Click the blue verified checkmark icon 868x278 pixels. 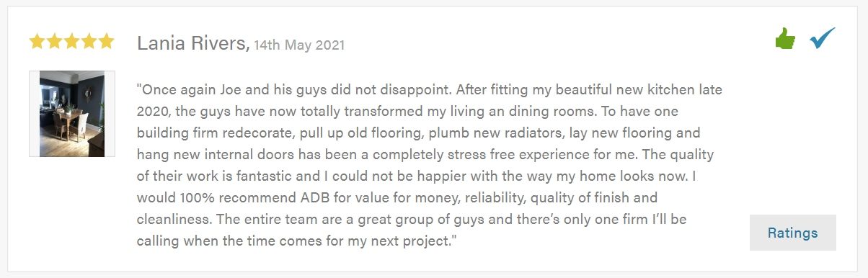(822, 38)
